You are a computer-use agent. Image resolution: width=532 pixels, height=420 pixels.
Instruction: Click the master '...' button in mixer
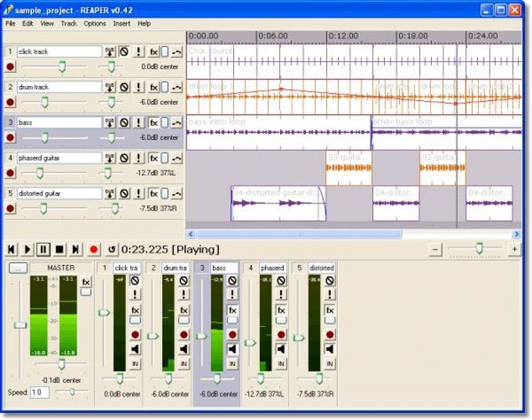pos(18,268)
